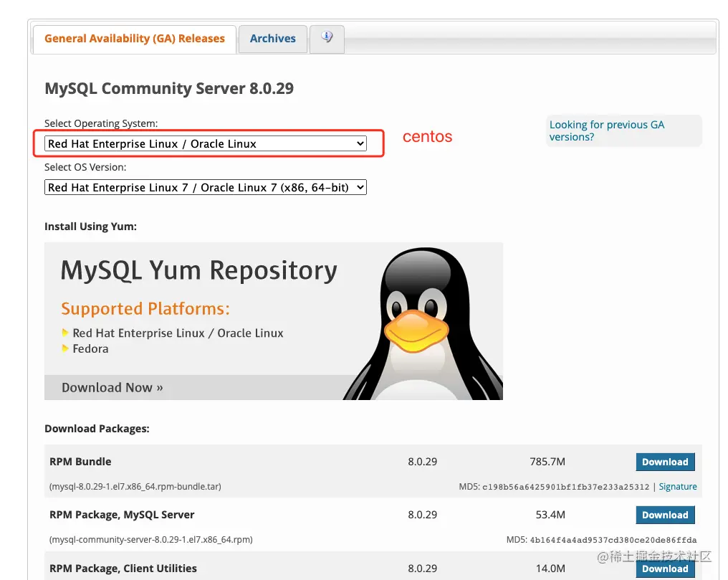Click the Client Utilities 8.0.29 version value
728x580 pixels.
tap(423, 569)
